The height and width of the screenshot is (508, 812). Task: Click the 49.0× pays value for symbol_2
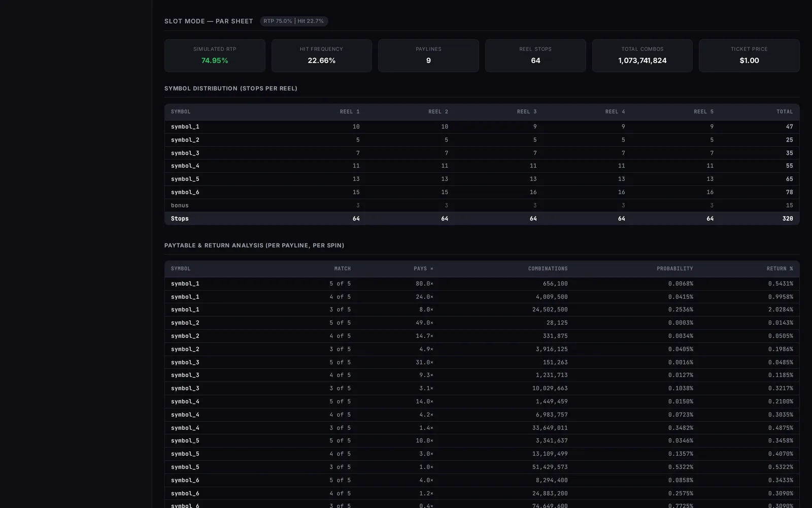click(x=425, y=323)
